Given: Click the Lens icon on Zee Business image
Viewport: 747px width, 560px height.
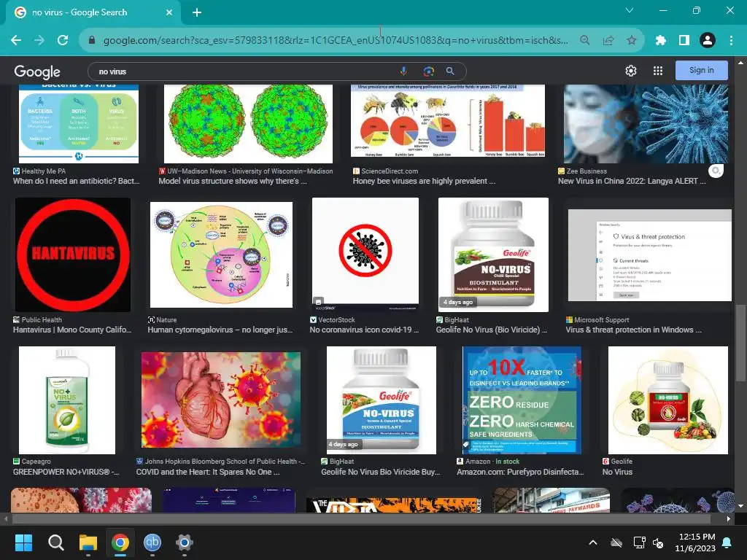Looking at the screenshot, I should [x=716, y=171].
